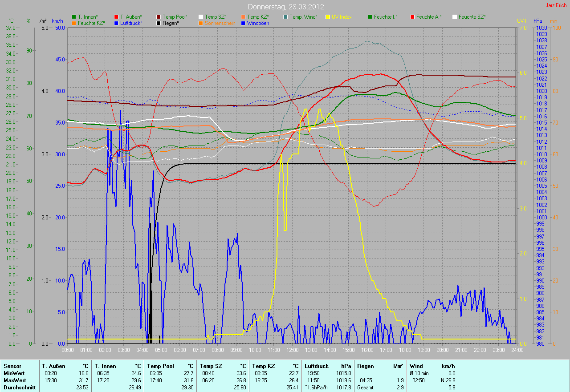Viewport: 570px width, 392px height.
Task: Click the Feuchte SZ* legend label
Action: [x=472, y=17]
